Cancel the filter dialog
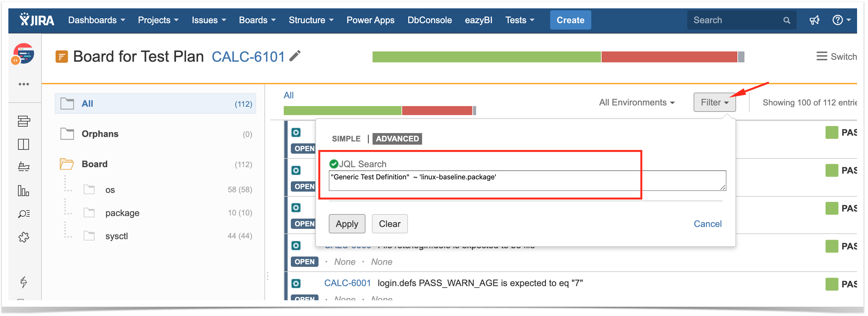The image size is (868, 316). [707, 224]
